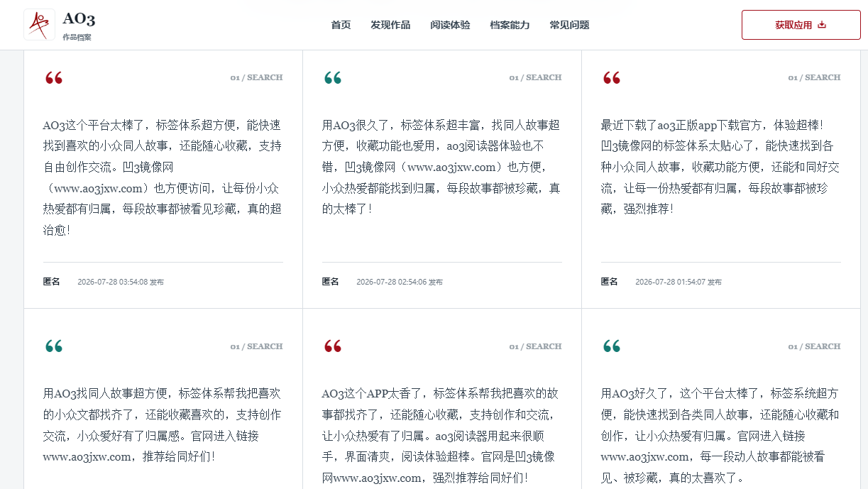Image resolution: width=868 pixels, height=489 pixels.
Task: Click the 2026-07-28 03:54:08 发布 timestamp
Action: pyautogui.click(x=120, y=282)
